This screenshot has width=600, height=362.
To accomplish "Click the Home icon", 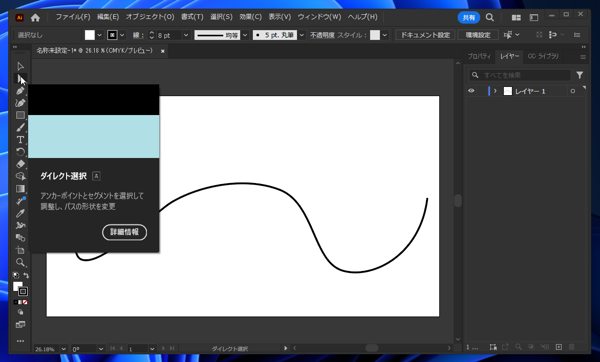I will click(x=35, y=17).
